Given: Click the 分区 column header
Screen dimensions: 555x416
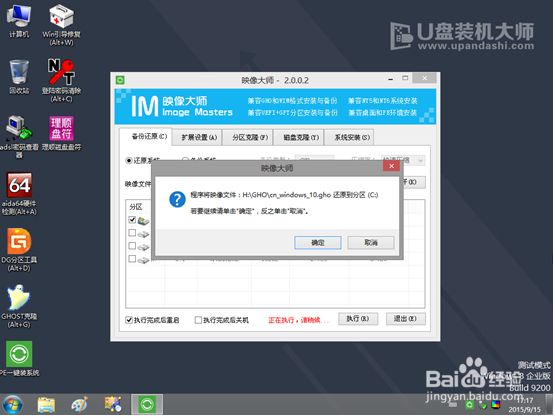Looking at the screenshot, I should pos(136,207).
